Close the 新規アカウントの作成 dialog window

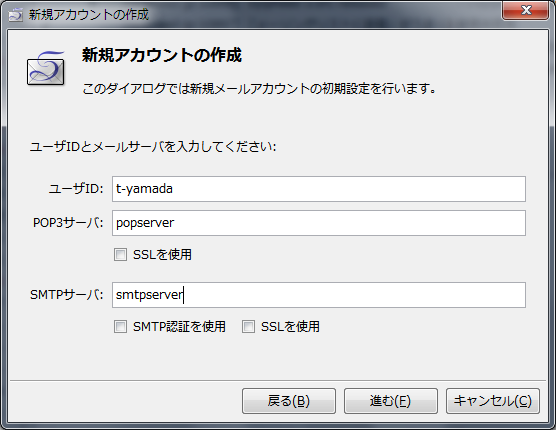tap(525, 10)
